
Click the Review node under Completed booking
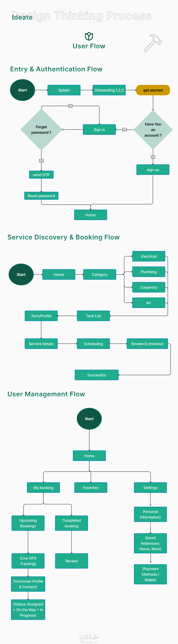(x=72, y=561)
